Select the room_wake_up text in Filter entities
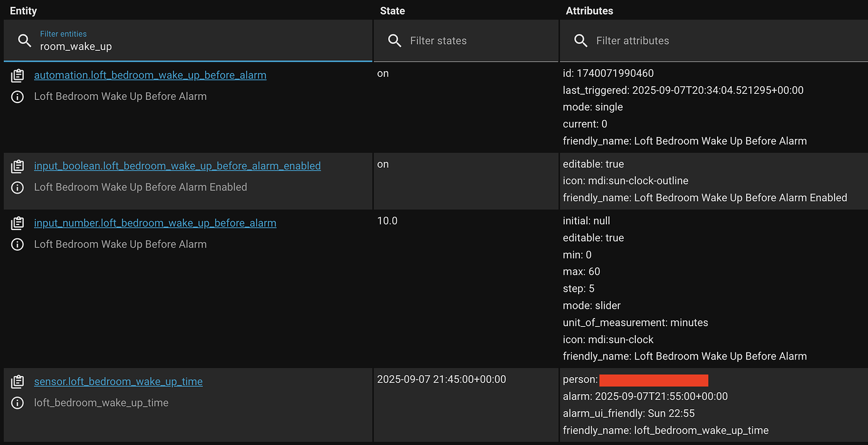This screenshot has height=445, width=868. (75, 45)
